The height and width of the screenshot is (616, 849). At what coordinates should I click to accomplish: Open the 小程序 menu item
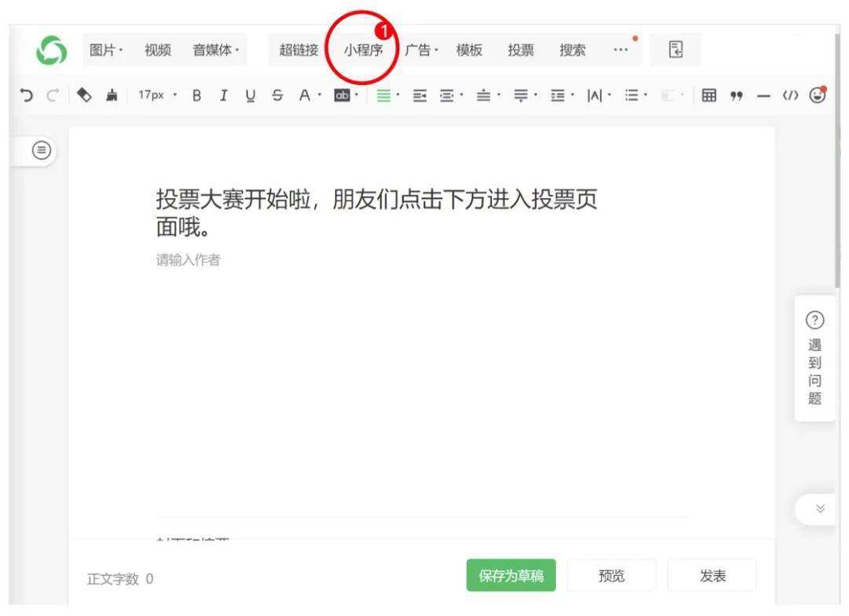[362, 50]
